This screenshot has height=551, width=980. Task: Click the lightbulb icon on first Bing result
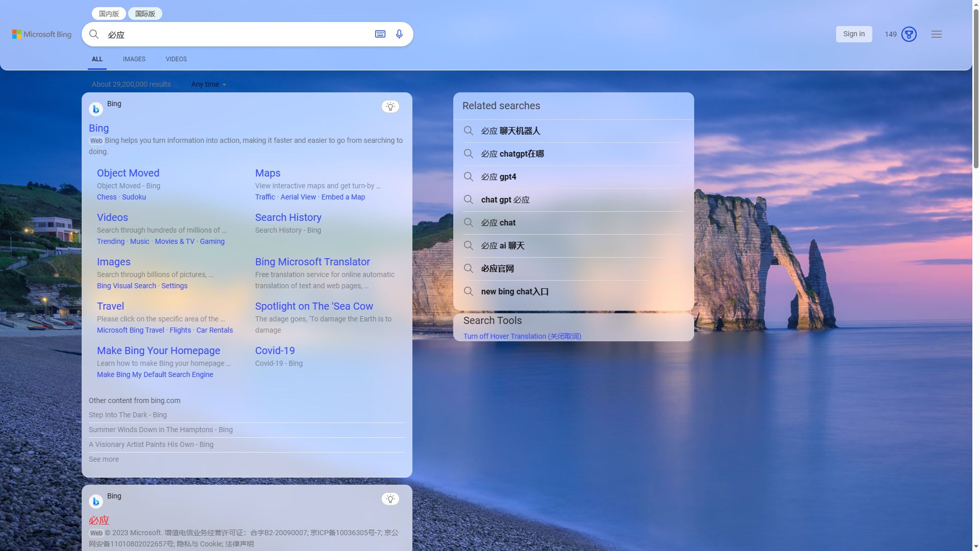(x=390, y=107)
